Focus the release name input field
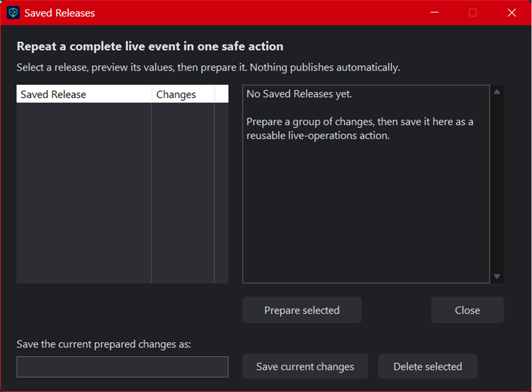The width and height of the screenshot is (532, 392). click(x=123, y=367)
